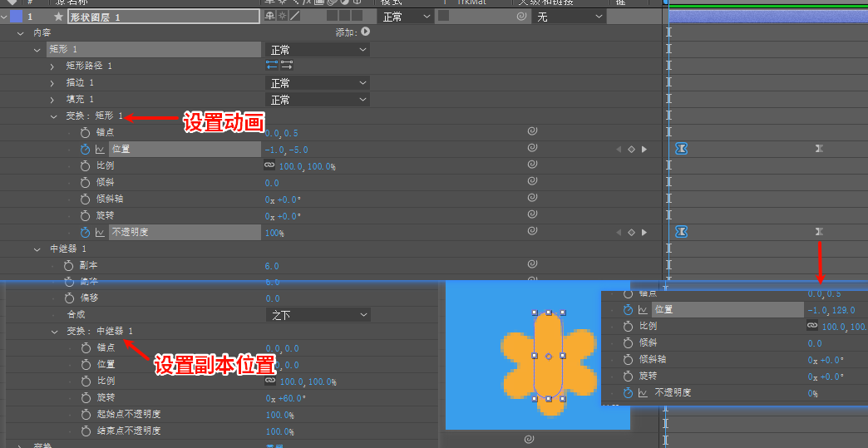This screenshot has width=868, height=448.
Task: Click 位置 value -1.0,129.0 in inset panel
Action: pos(831,310)
